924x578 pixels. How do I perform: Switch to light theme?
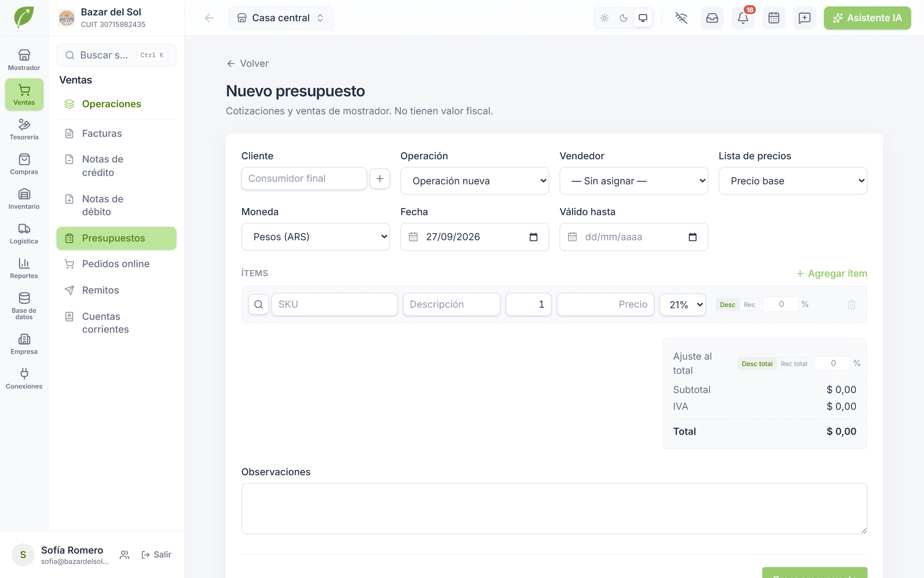[x=604, y=18]
